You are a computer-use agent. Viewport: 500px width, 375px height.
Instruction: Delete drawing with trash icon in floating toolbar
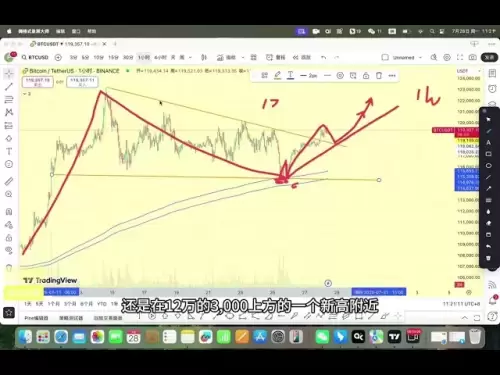tap(379, 76)
